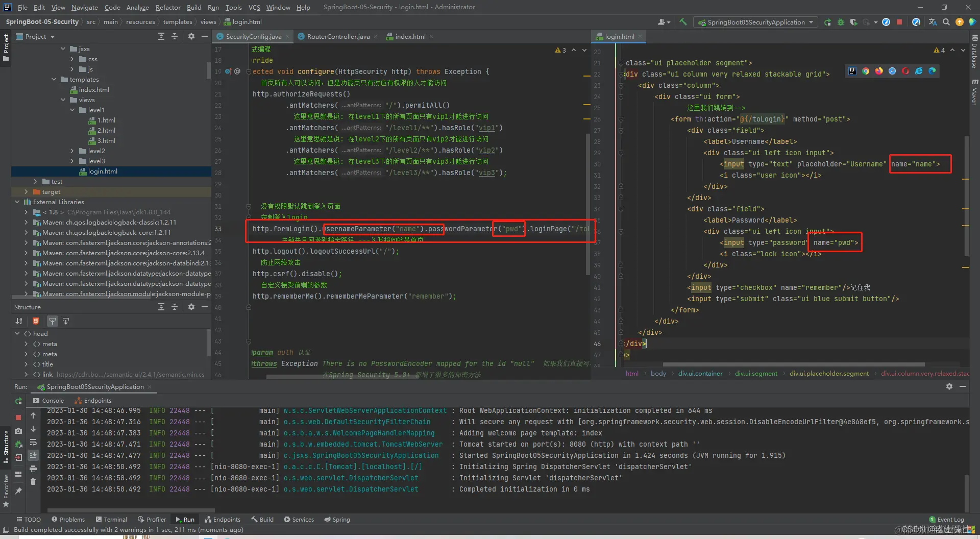This screenshot has height=539, width=980.
Task: Rerun SpringBoot05SecurityApplication from the top toolbar
Action: [x=827, y=22]
